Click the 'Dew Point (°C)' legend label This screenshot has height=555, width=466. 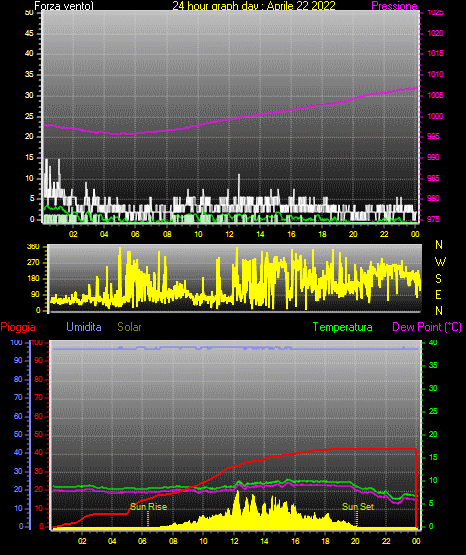(427, 327)
